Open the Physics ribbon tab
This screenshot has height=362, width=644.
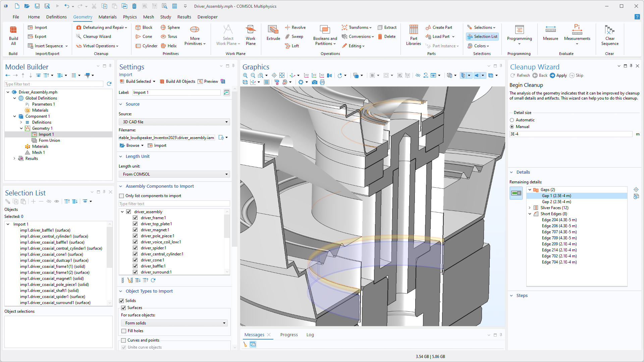129,17
